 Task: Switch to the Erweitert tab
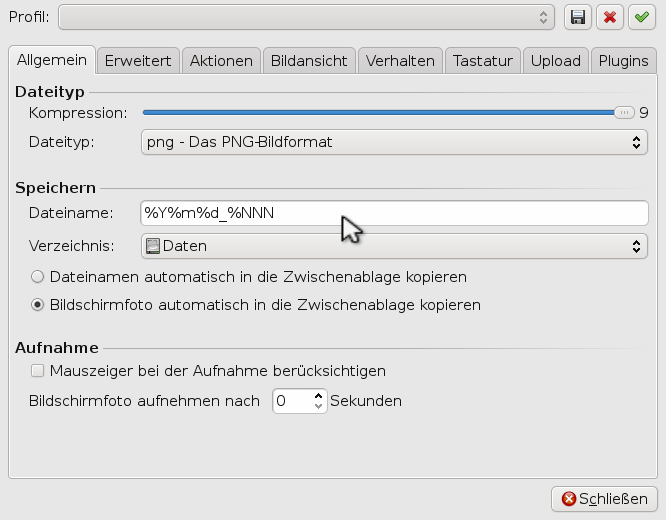tap(139, 61)
